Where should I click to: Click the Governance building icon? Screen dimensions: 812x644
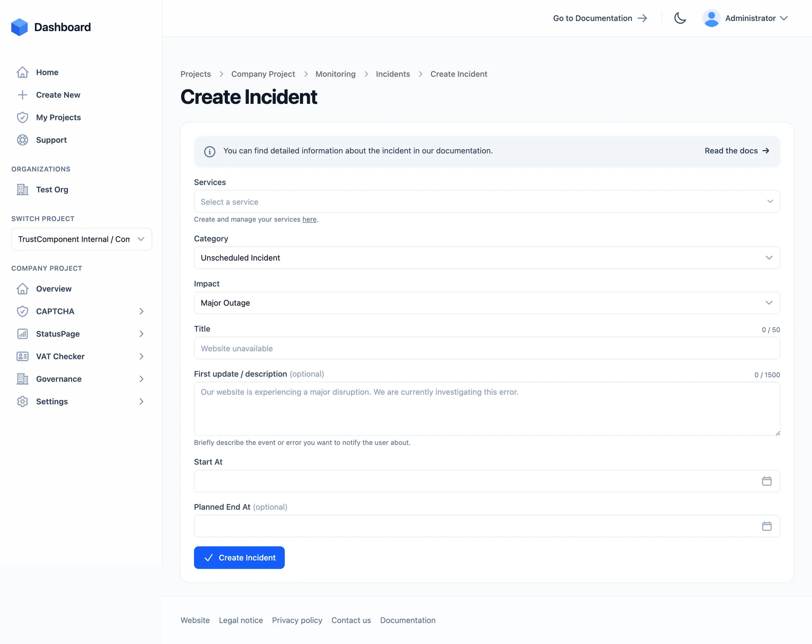tap(23, 379)
